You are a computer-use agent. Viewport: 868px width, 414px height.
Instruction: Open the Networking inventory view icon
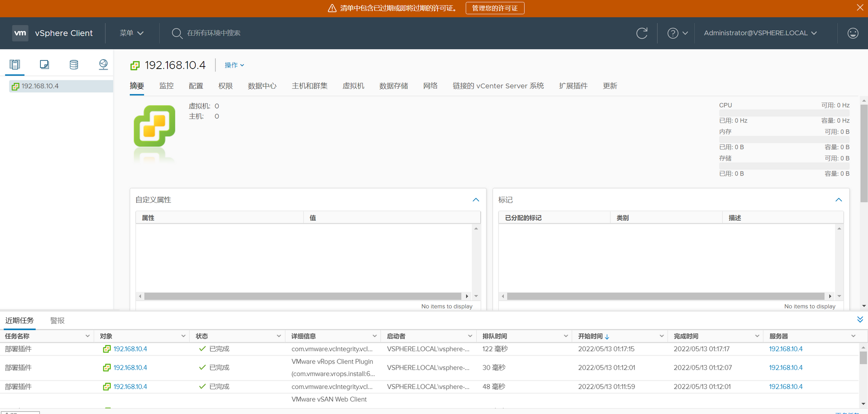tap(103, 65)
